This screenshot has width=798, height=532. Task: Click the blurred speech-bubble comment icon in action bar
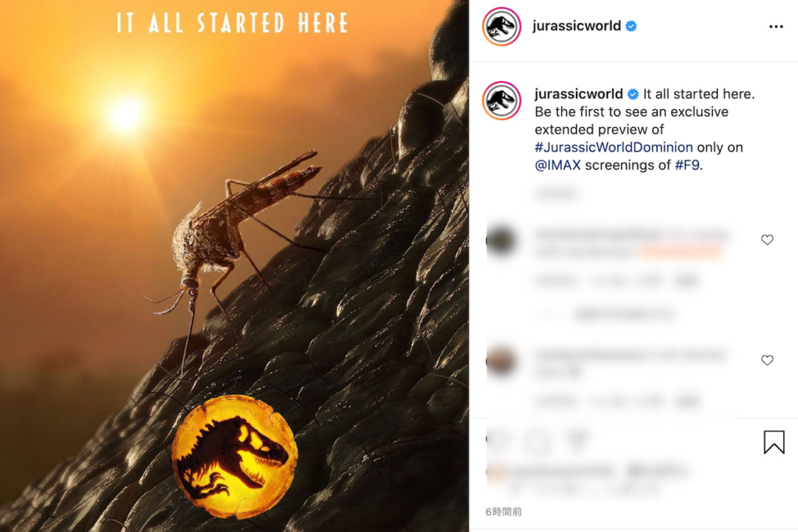coord(538,440)
